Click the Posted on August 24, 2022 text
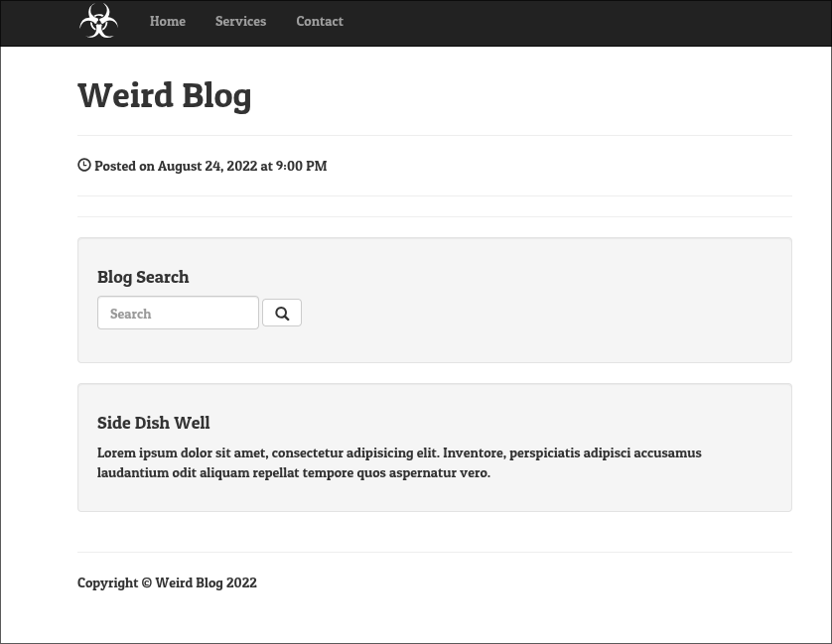 pyautogui.click(x=210, y=166)
